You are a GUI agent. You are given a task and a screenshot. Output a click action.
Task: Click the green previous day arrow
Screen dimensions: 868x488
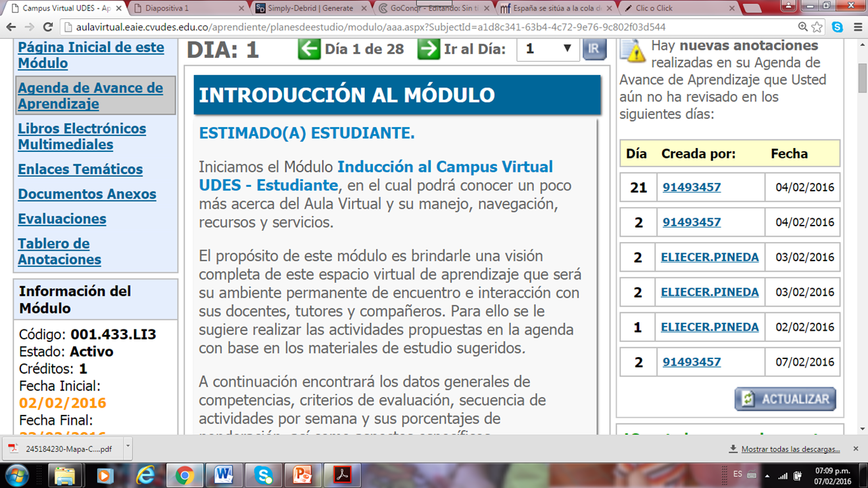309,49
